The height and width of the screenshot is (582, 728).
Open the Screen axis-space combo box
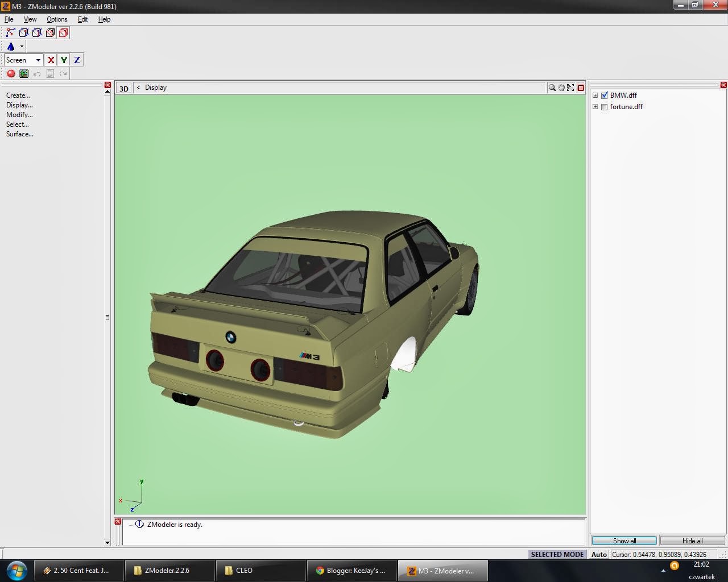23,60
